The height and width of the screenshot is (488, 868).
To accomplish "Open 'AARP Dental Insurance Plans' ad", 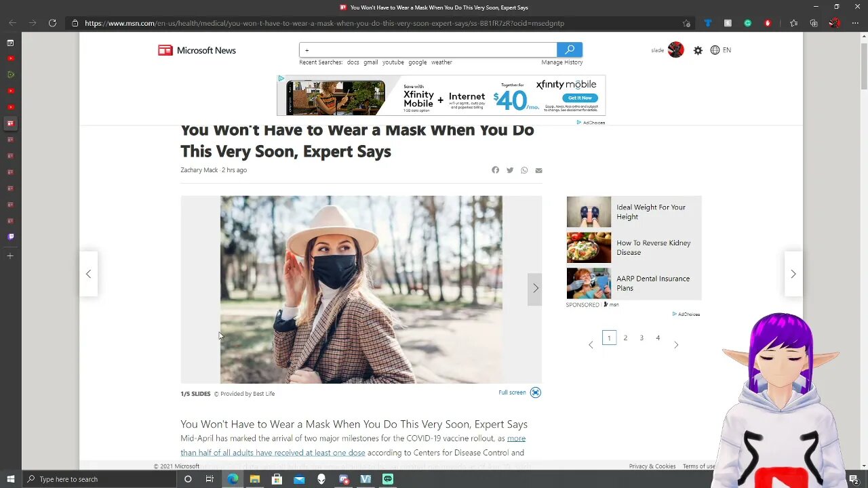I will [634, 283].
